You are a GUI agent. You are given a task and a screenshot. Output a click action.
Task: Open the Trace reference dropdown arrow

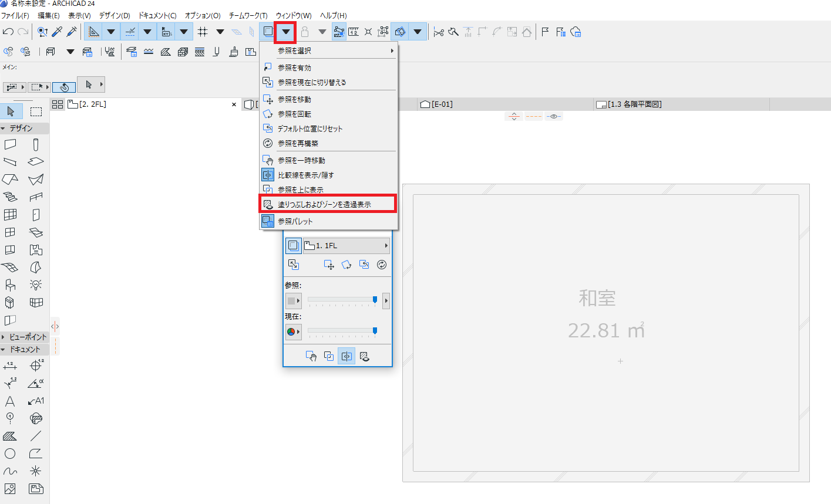click(285, 32)
